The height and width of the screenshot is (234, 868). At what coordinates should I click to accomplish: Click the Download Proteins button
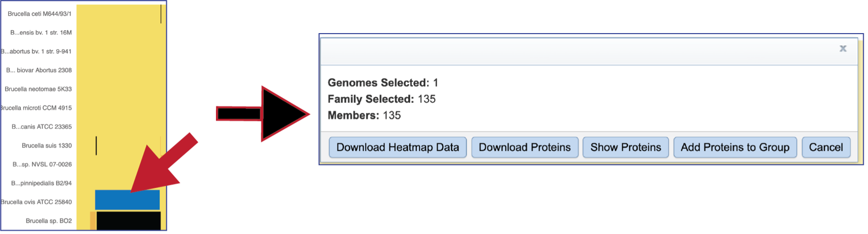tap(525, 147)
